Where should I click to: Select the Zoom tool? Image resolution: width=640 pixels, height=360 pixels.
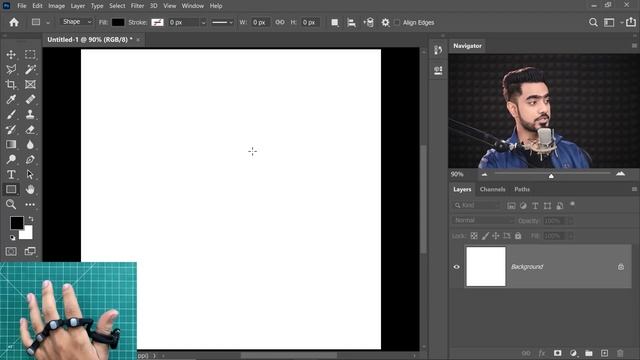pos(11,204)
